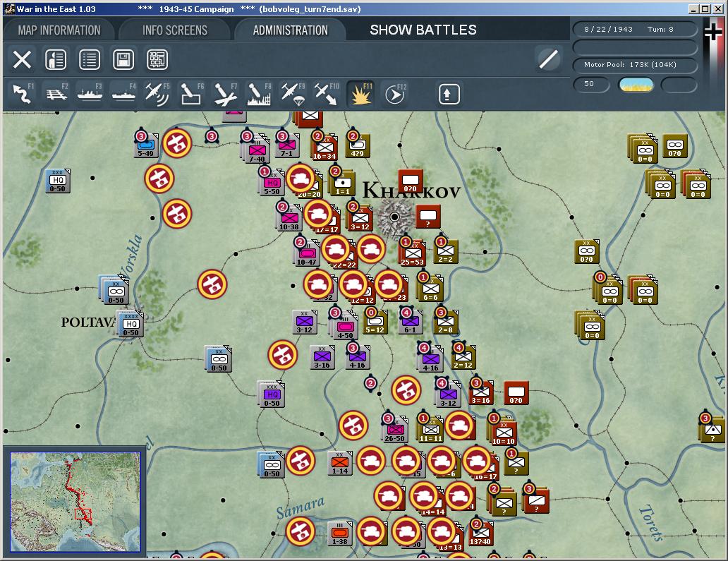
Task: Open the game preferences icon
Action: pos(56,59)
